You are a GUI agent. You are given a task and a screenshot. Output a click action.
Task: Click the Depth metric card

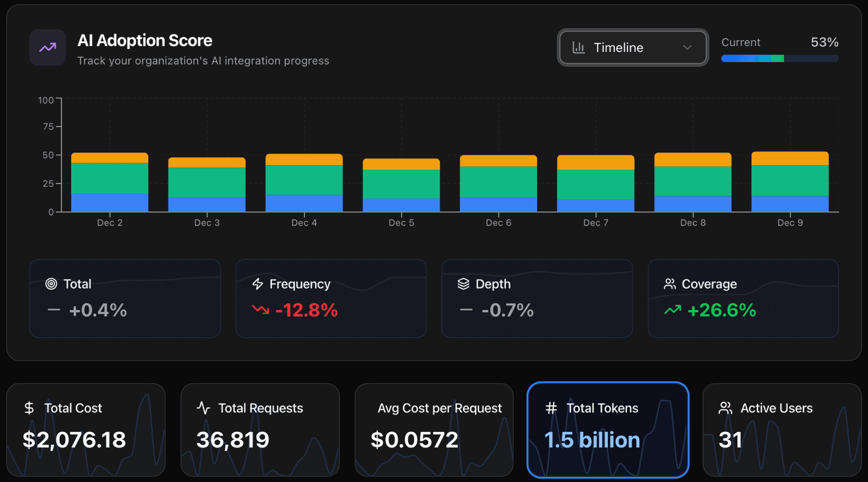537,299
